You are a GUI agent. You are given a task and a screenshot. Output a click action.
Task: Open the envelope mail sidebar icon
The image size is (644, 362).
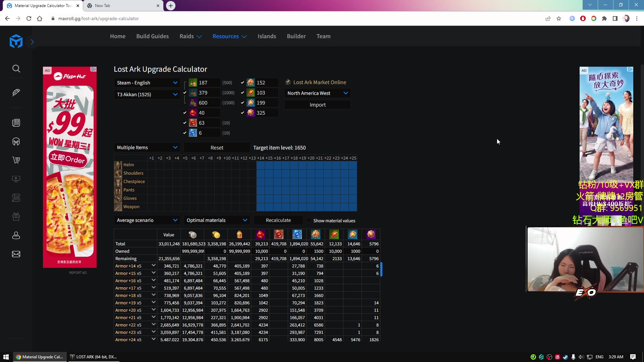pyautogui.click(x=16, y=254)
